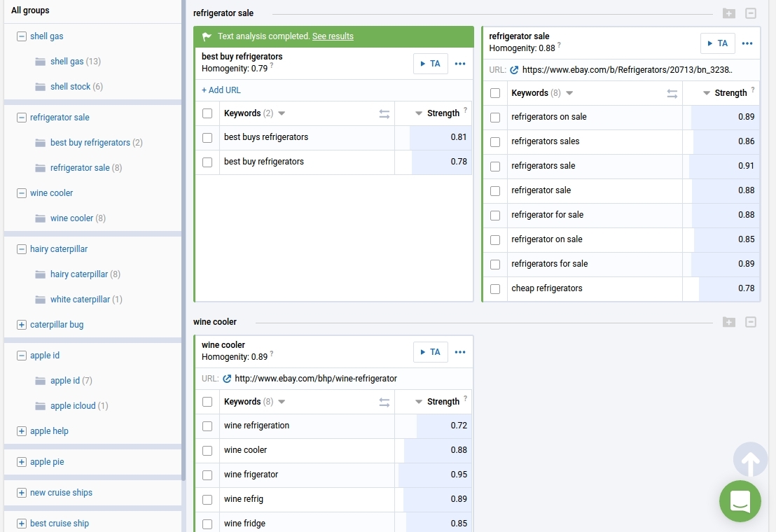Image resolution: width=776 pixels, height=532 pixels.
Task: Collapse the 'shell gas' group in sidebar
Action: tap(22, 36)
